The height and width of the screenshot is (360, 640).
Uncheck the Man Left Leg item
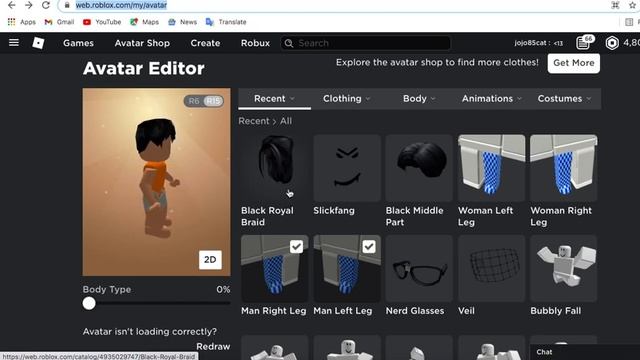pyautogui.click(x=369, y=247)
